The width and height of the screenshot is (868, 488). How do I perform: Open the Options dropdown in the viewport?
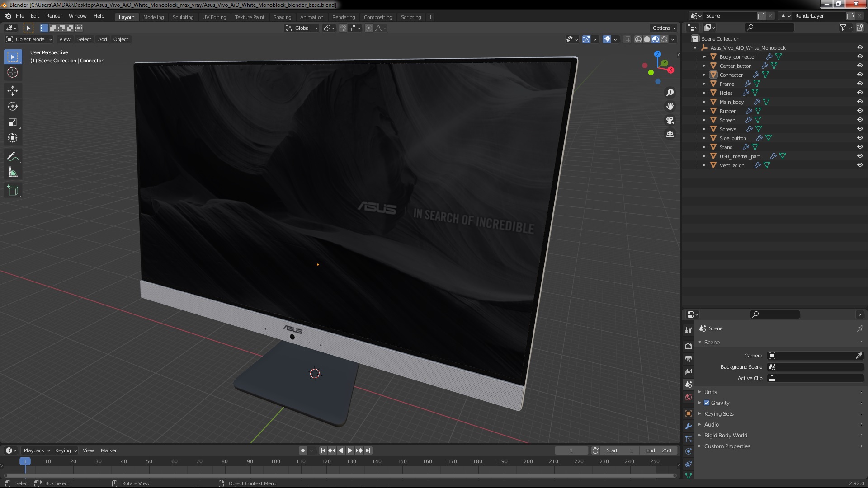(x=664, y=28)
